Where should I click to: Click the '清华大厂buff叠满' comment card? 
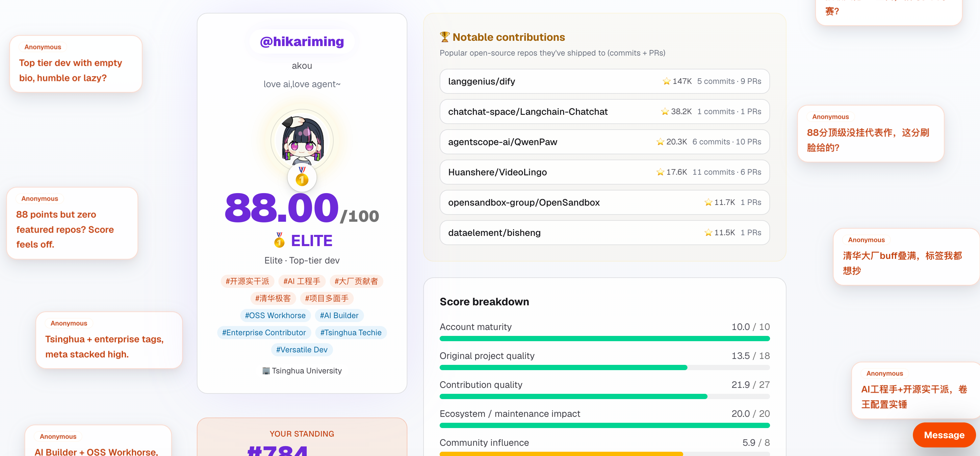[x=906, y=257]
